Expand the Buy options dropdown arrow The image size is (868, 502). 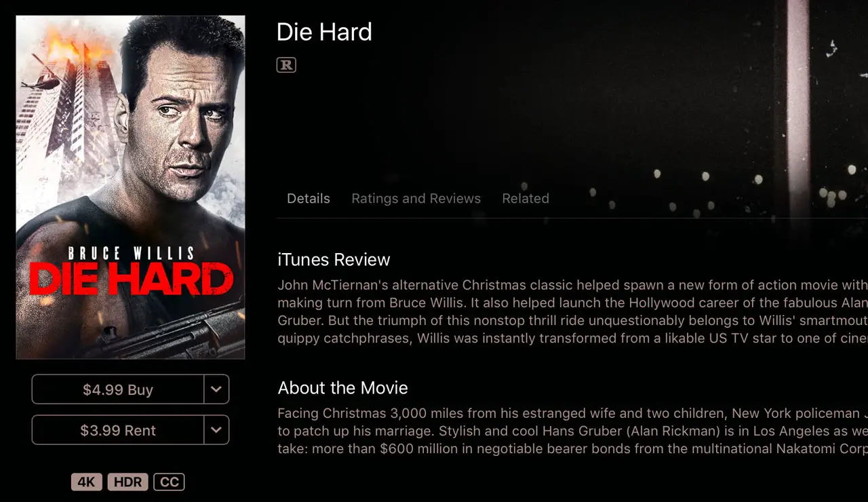(216, 389)
